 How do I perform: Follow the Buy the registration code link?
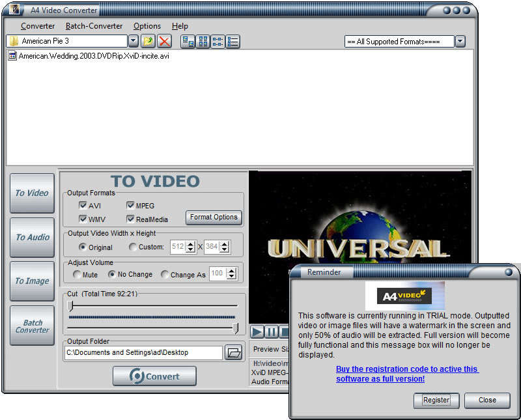408,374
